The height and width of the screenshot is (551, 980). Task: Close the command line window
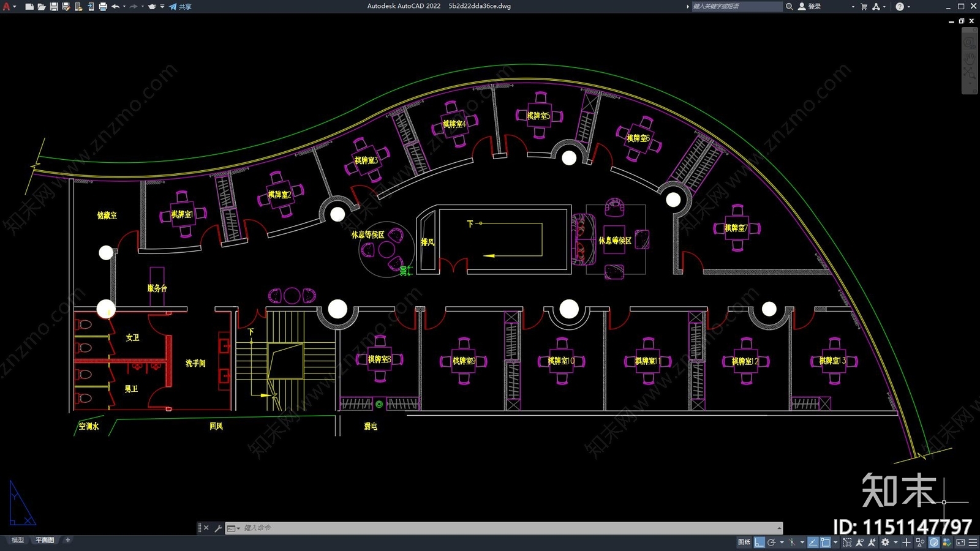[206, 528]
